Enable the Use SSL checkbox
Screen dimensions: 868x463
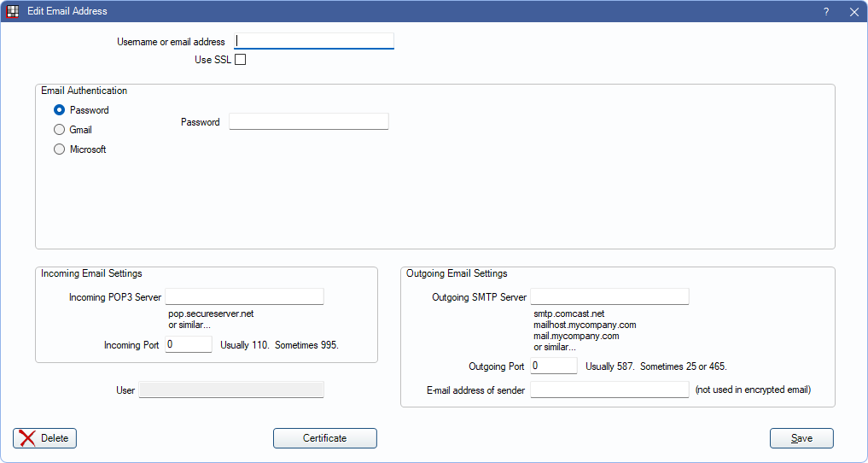point(240,60)
